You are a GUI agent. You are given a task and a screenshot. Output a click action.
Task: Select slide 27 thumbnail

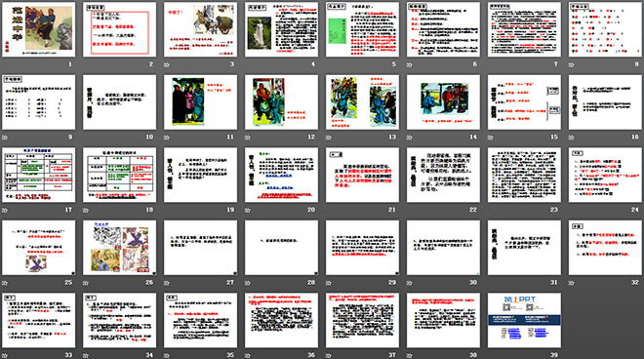pyautogui.click(x=200, y=247)
